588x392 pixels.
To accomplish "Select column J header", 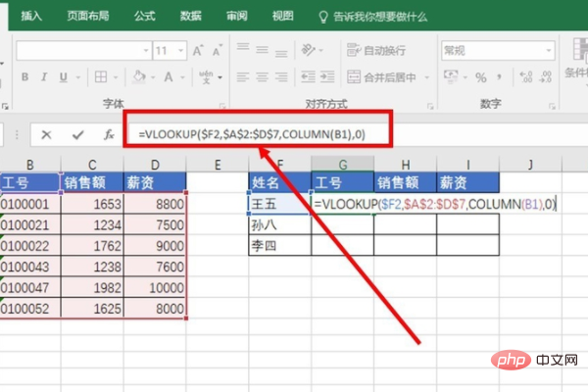I will click(x=530, y=165).
